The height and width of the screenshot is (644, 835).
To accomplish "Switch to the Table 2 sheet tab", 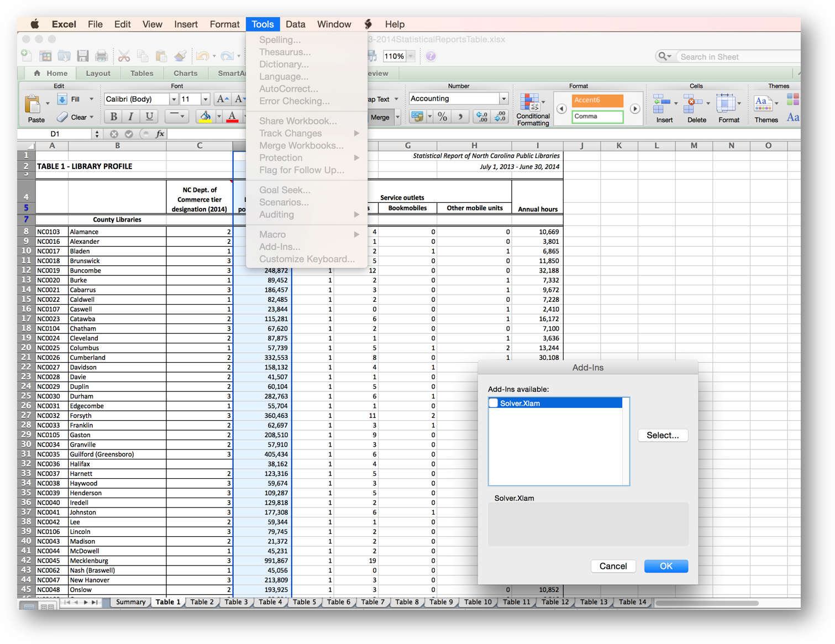I will click(x=202, y=602).
